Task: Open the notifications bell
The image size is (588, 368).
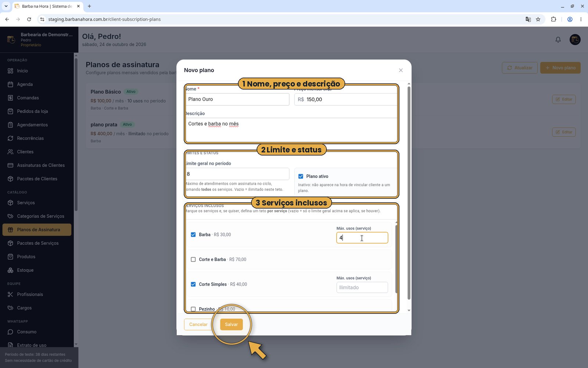Action: pyautogui.click(x=558, y=40)
